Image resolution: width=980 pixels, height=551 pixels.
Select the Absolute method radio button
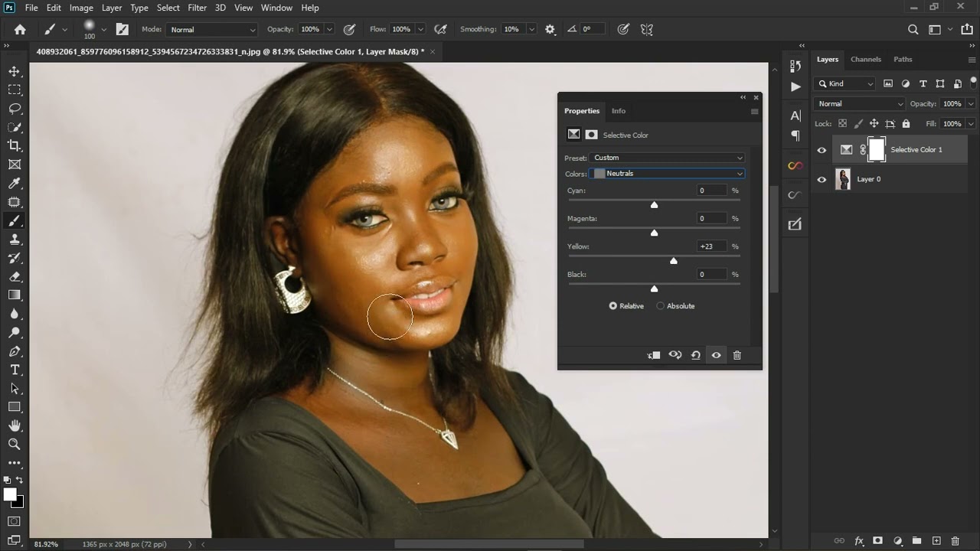(x=660, y=306)
